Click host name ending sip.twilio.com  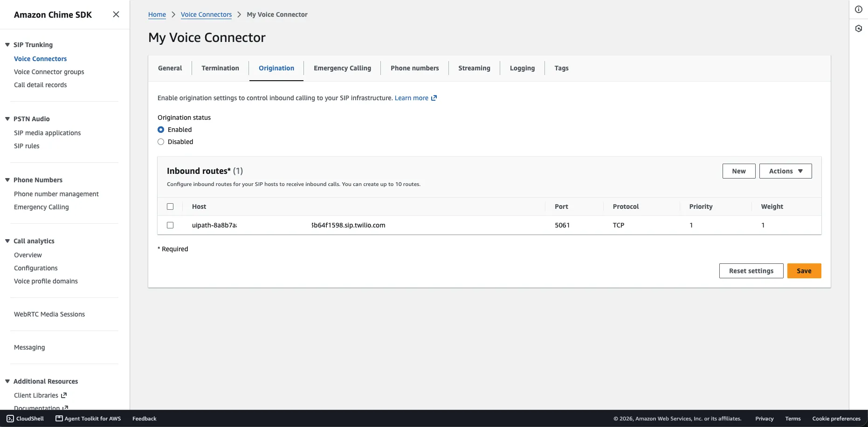tap(289, 225)
